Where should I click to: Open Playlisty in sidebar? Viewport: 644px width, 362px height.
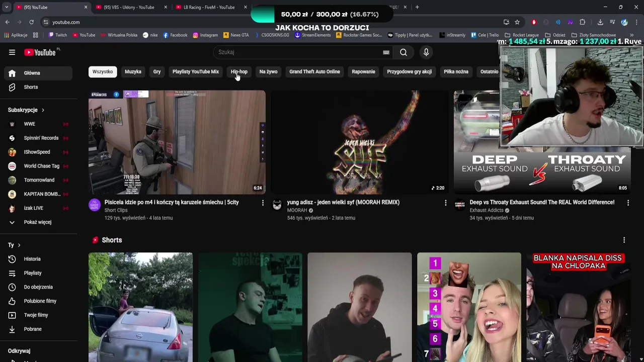[38, 273]
